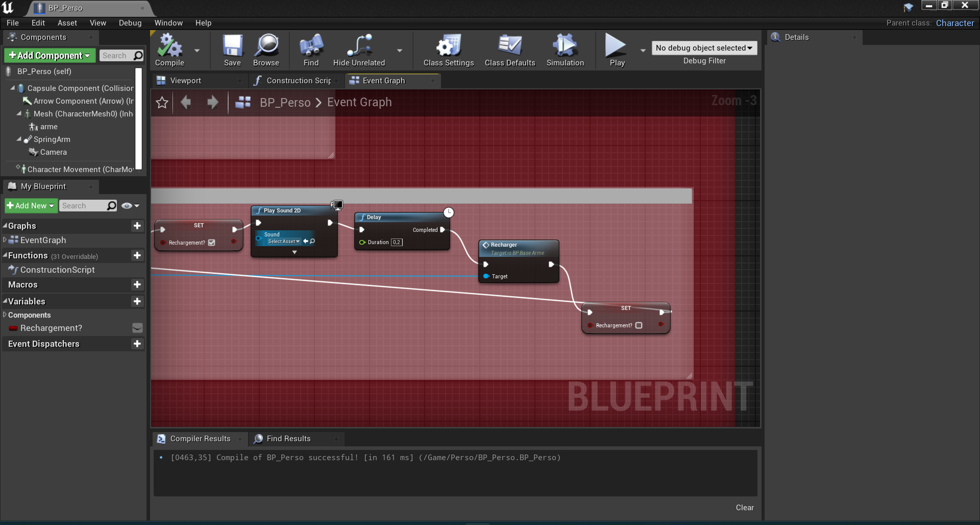This screenshot has height=525, width=980.
Task: Click the Components search magnifier icon
Action: [138, 56]
